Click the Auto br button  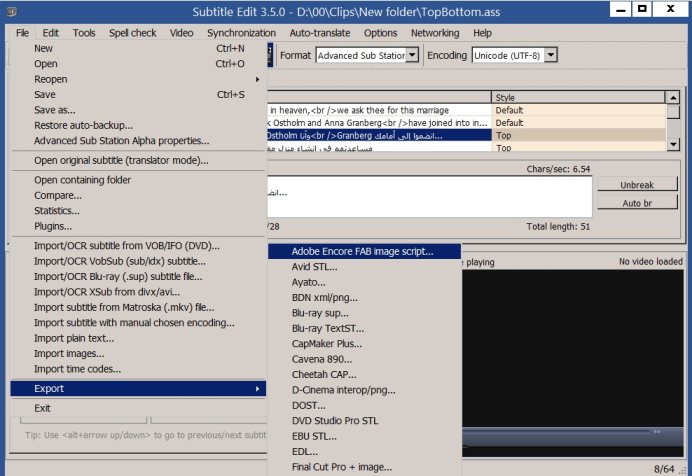[x=637, y=203]
